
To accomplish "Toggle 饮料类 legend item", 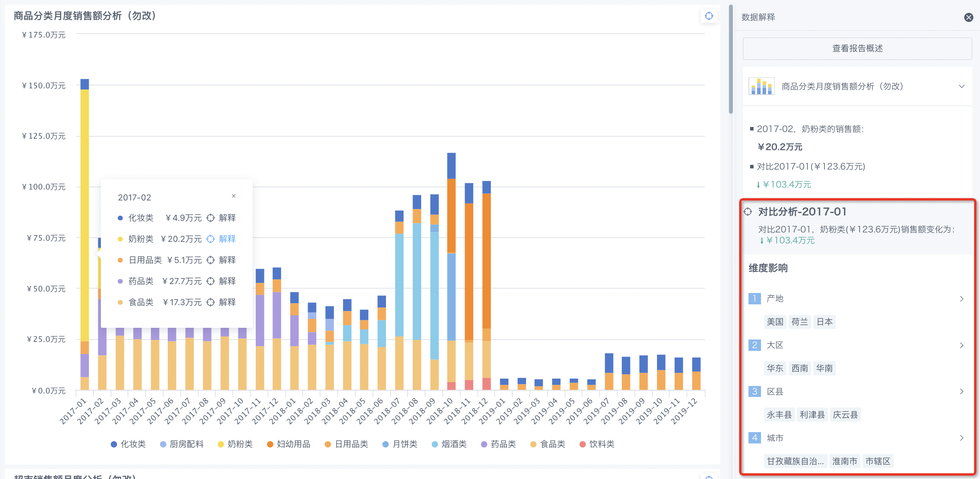I will (x=597, y=444).
